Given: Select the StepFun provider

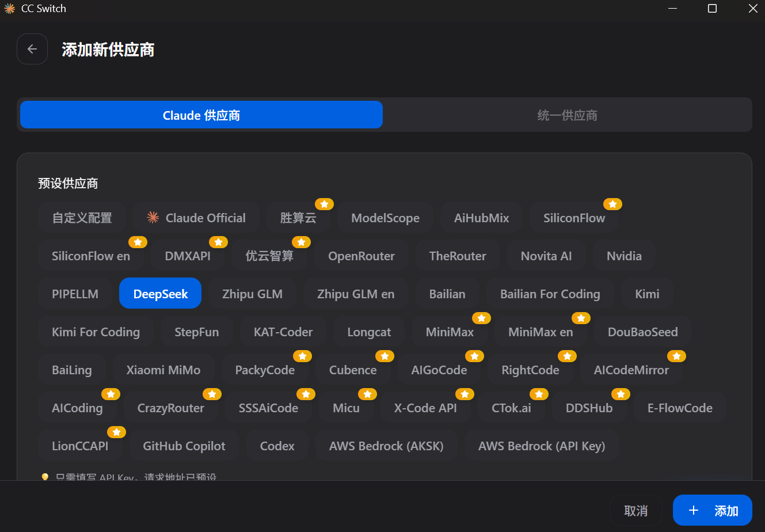Looking at the screenshot, I should 197,332.
